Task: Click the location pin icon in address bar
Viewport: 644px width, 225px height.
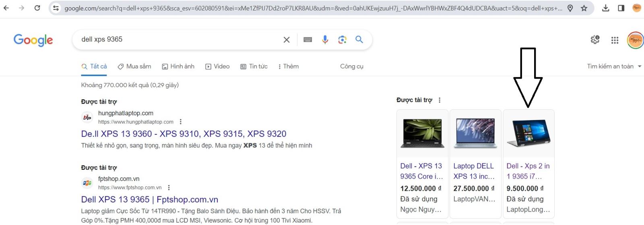Action: (x=570, y=8)
